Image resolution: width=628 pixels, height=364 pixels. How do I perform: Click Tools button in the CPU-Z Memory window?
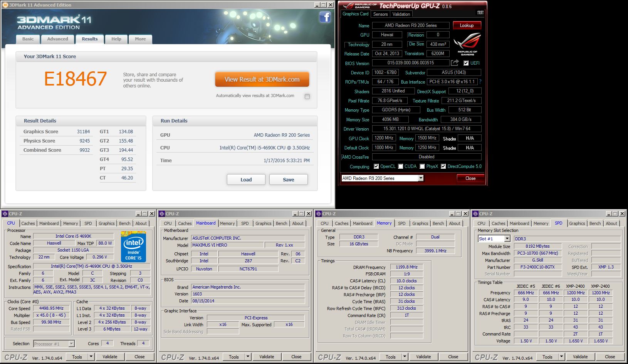click(x=391, y=357)
